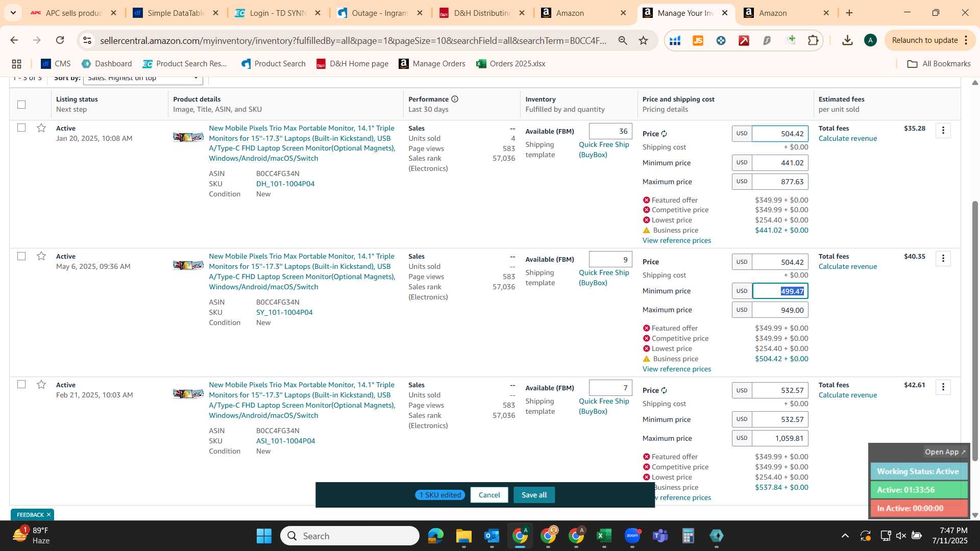
Task: Open the tab search dropdown arrow
Action: click(13, 13)
